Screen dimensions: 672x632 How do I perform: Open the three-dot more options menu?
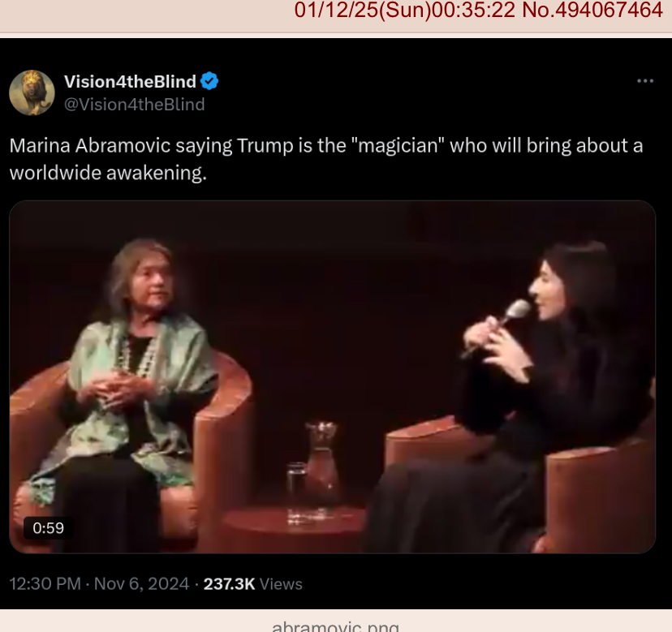pyautogui.click(x=645, y=81)
